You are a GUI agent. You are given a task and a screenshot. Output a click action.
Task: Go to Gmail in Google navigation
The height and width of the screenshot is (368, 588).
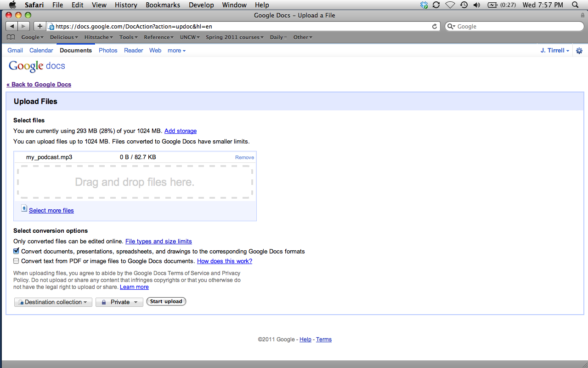pyautogui.click(x=15, y=51)
